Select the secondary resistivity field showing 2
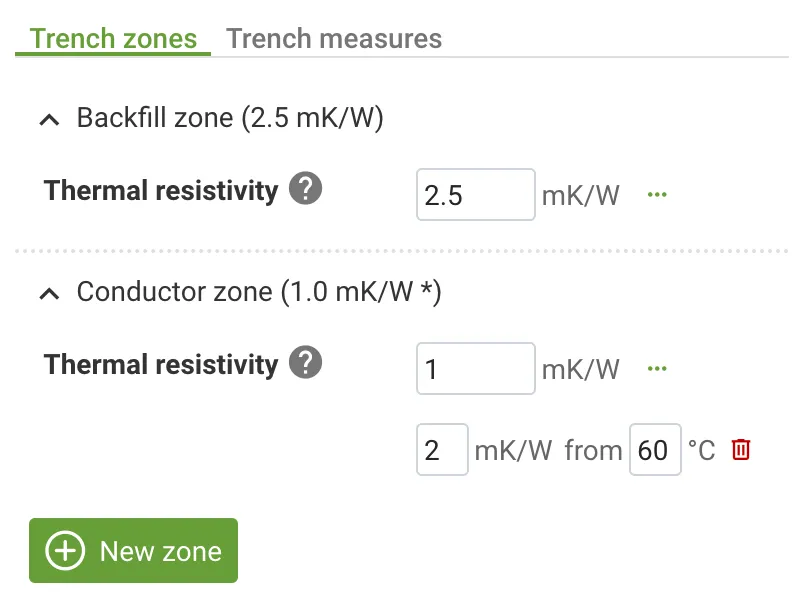806x616 pixels. (442, 450)
